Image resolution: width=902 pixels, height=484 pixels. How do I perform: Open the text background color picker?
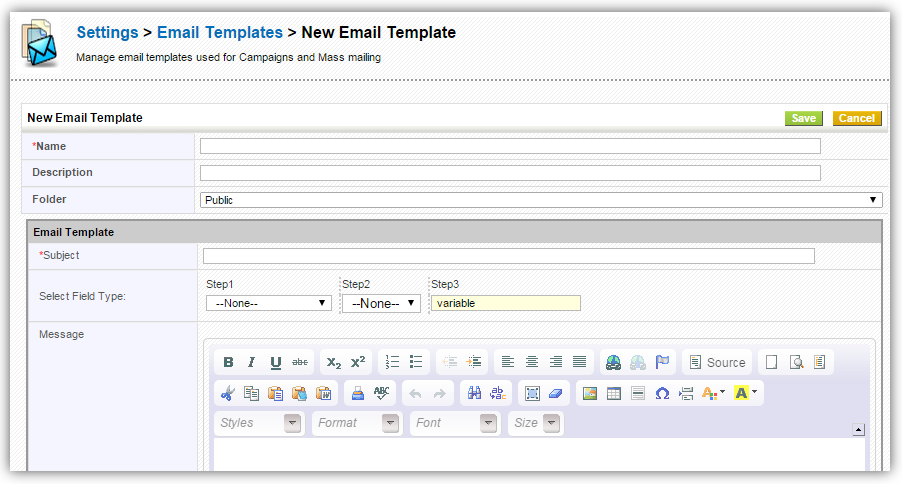pyautogui.click(x=746, y=393)
